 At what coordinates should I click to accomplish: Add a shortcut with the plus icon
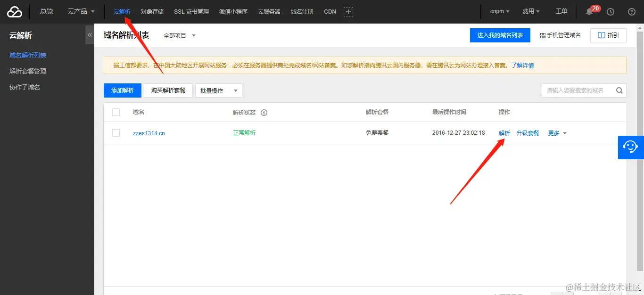pos(348,12)
